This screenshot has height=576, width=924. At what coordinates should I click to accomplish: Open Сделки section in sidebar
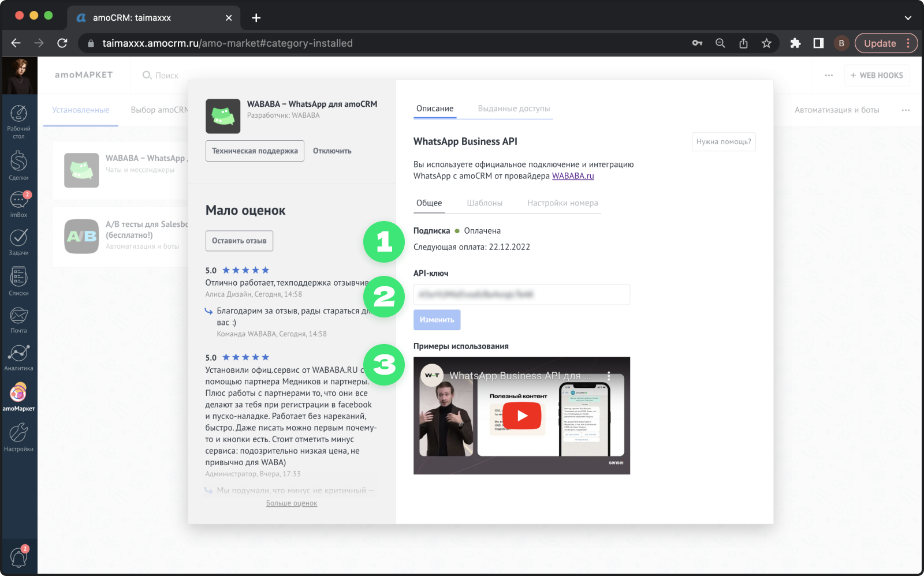tap(18, 165)
